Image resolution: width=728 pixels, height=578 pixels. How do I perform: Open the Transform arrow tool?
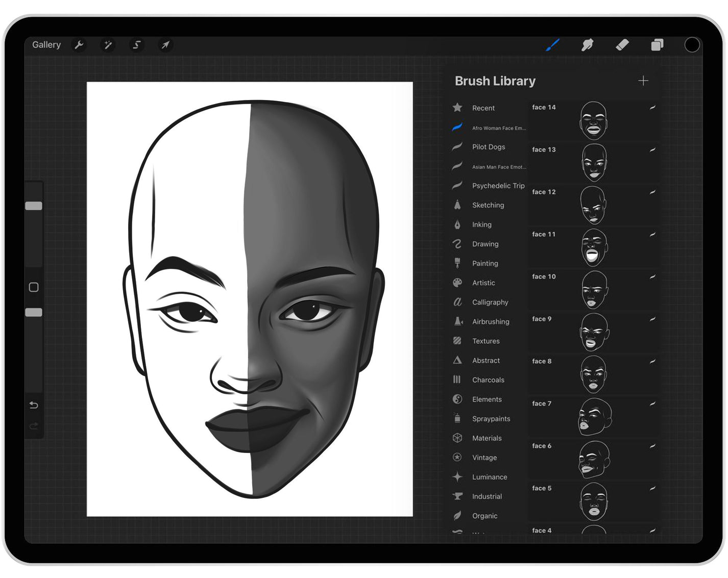coord(165,45)
